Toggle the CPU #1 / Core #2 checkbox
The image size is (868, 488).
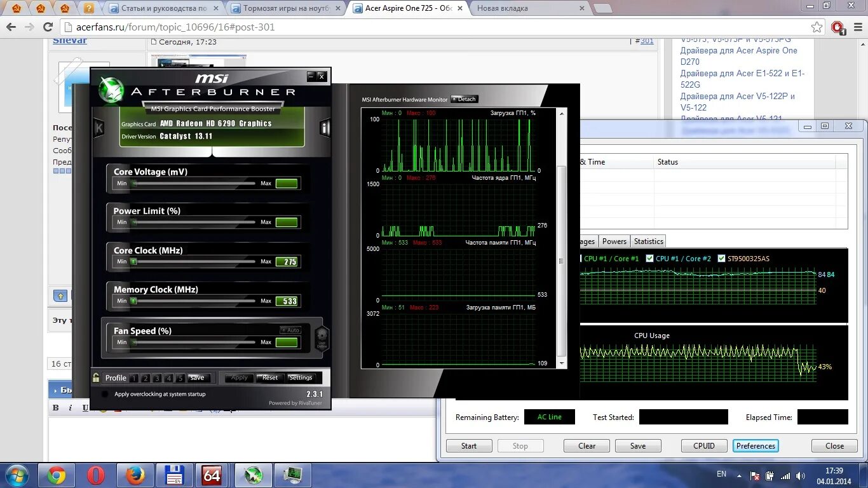pos(649,259)
